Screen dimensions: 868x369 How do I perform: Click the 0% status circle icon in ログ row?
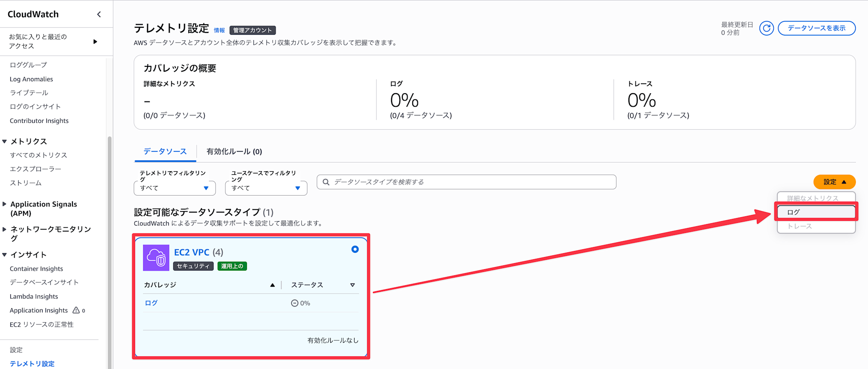[x=294, y=303]
